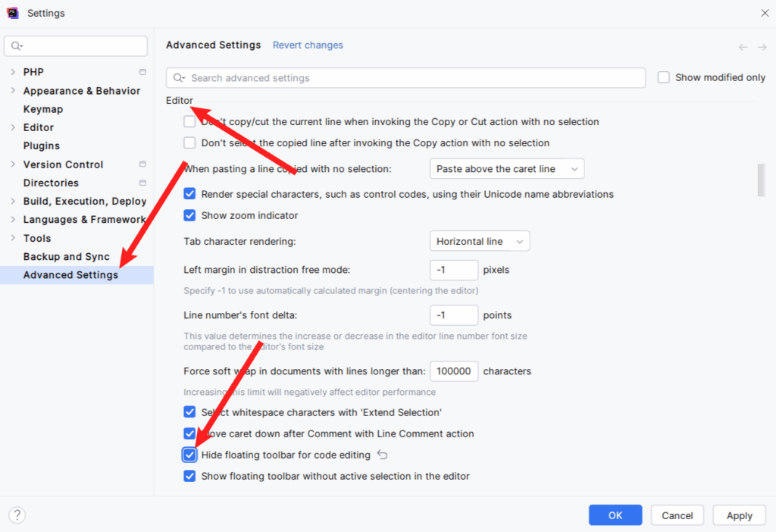This screenshot has width=776, height=532.
Task: Click Force soft wrap characters limit field
Action: (454, 371)
